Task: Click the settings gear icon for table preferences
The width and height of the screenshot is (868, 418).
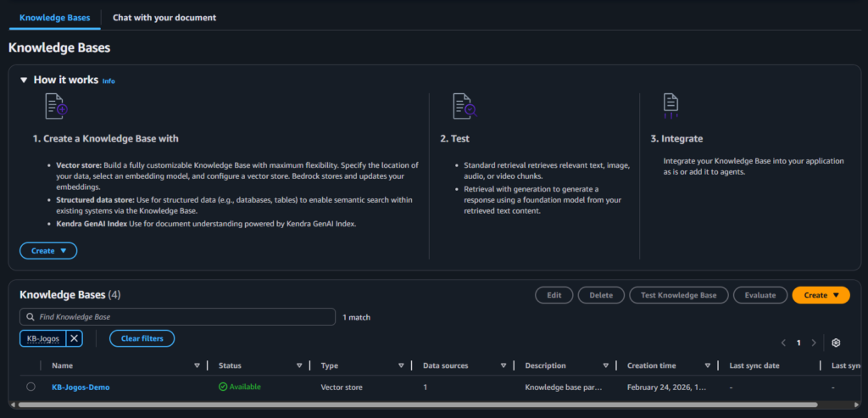Action: coord(836,343)
